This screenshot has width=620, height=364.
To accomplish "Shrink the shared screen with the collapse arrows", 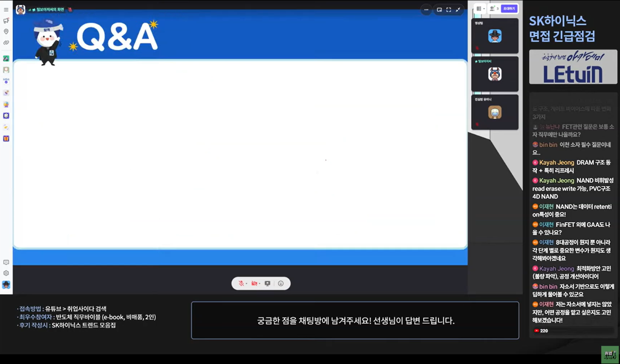I will [x=458, y=10].
